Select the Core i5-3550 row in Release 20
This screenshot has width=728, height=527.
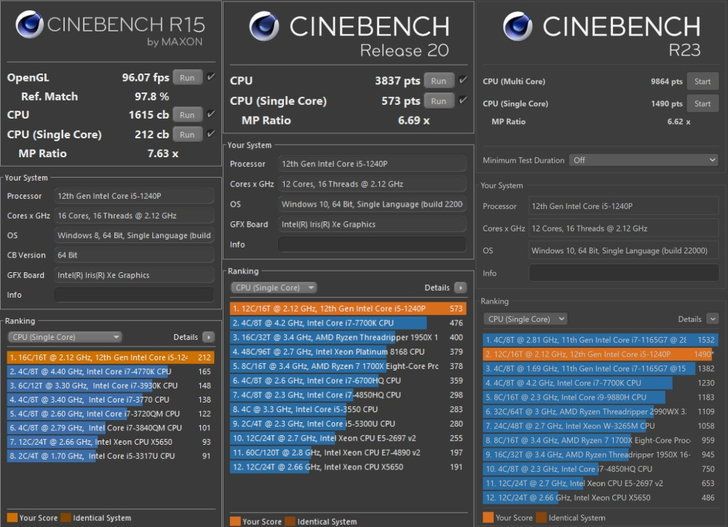click(348, 409)
